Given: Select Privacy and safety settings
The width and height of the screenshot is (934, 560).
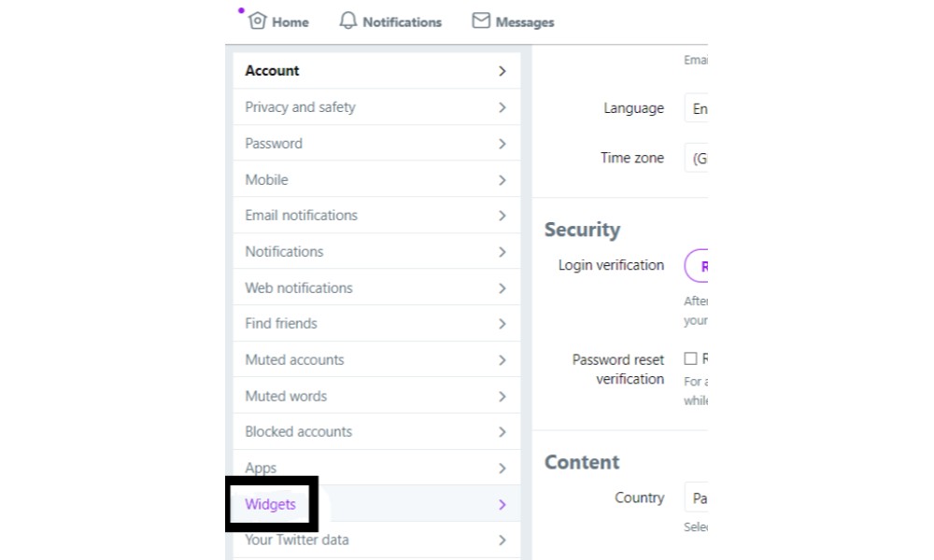Looking at the screenshot, I should pyautogui.click(x=376, y=107).
